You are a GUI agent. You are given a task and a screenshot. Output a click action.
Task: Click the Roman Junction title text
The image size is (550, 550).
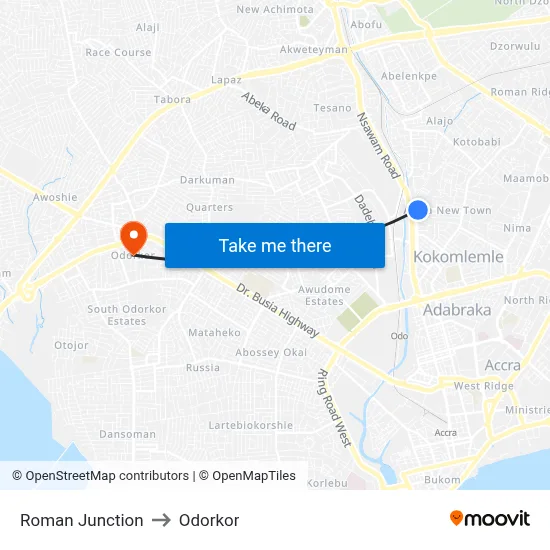click(82, 520)
